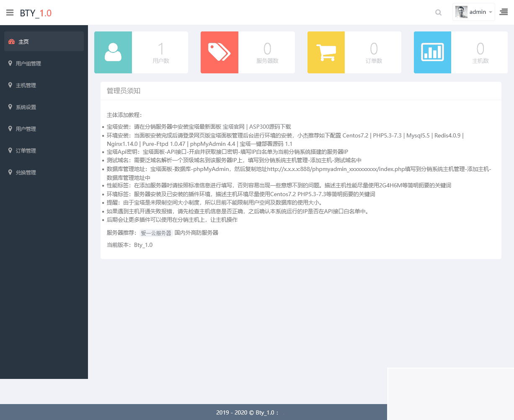Click the home icon beside 主页
Image resolution: width=514 pixels, height=420 pixels.
coord(11,41)
